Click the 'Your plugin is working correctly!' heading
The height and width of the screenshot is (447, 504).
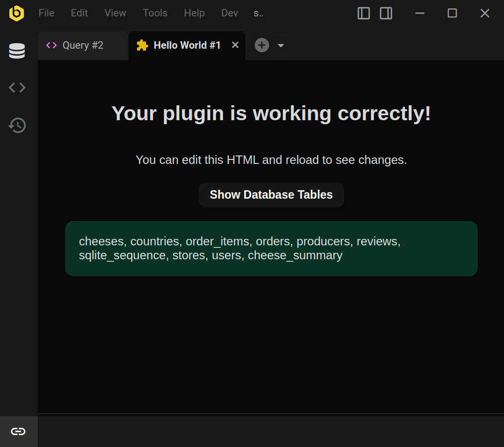tap(271, 114)
